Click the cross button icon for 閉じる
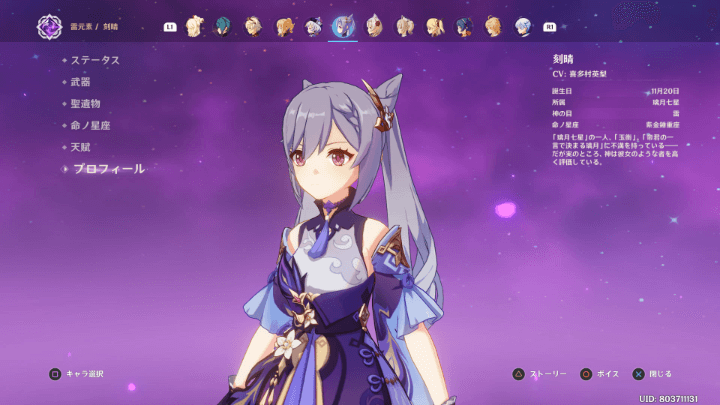 638,374
